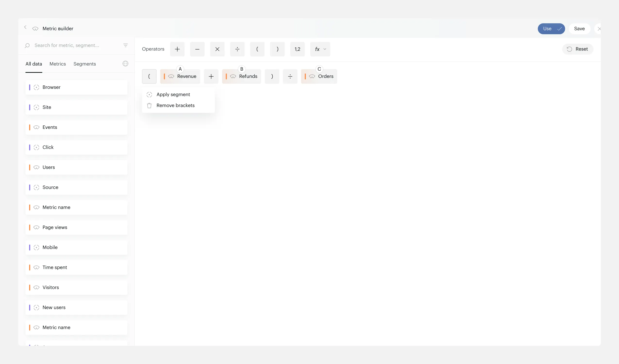619x364 pixels.
Task: Insert multiply operator from Operators bar
Action: click(x=217, y=49)
